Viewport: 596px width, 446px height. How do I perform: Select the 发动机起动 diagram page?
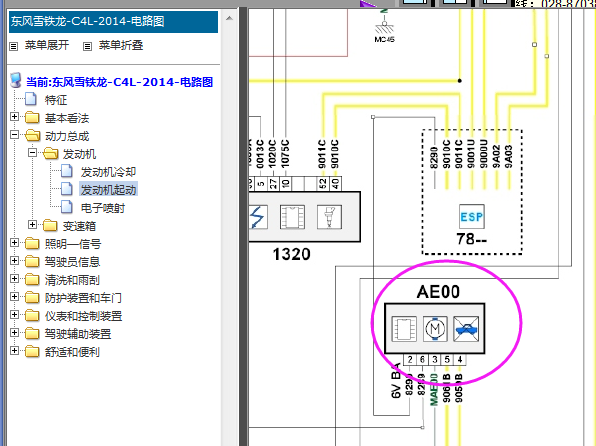point(108,190)
